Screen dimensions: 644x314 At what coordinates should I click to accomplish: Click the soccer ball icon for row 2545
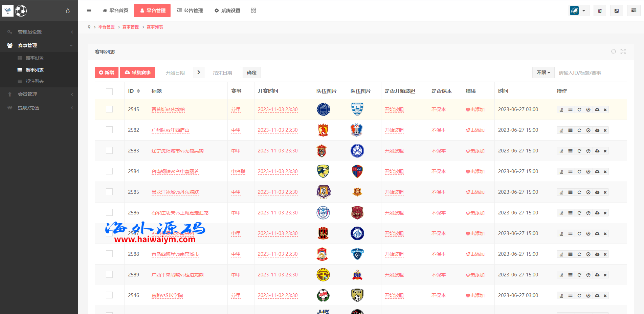pyautogui.click(x=588, y=110)
